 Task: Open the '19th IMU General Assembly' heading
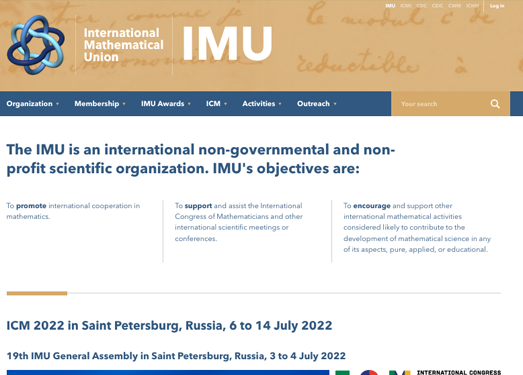point(176,356)
